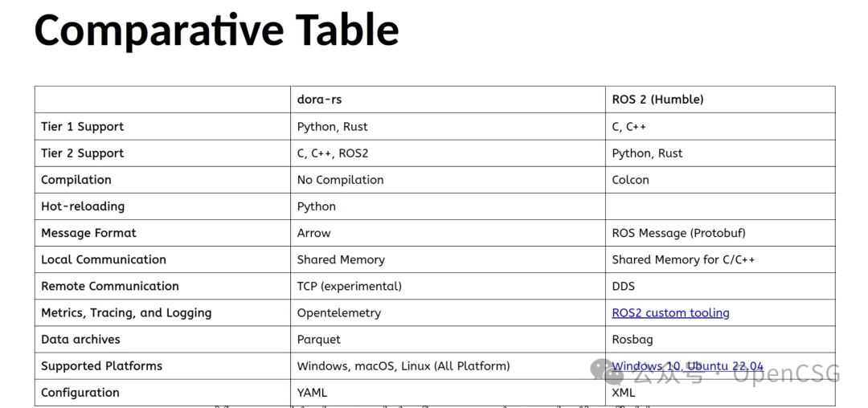Click the Opentelemetry cell
Image resolution: width=868 pixels, height=408 pixels.
[x=339, y=312]
